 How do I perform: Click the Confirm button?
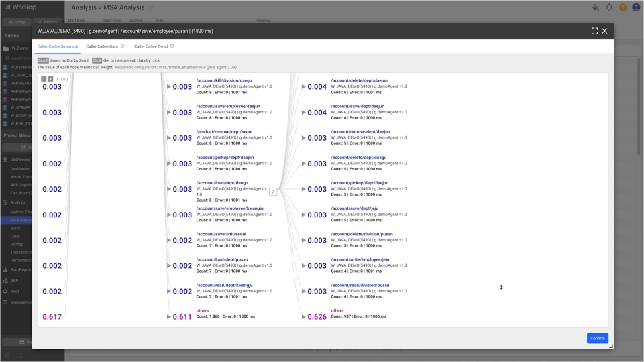[x=598, y=338]
